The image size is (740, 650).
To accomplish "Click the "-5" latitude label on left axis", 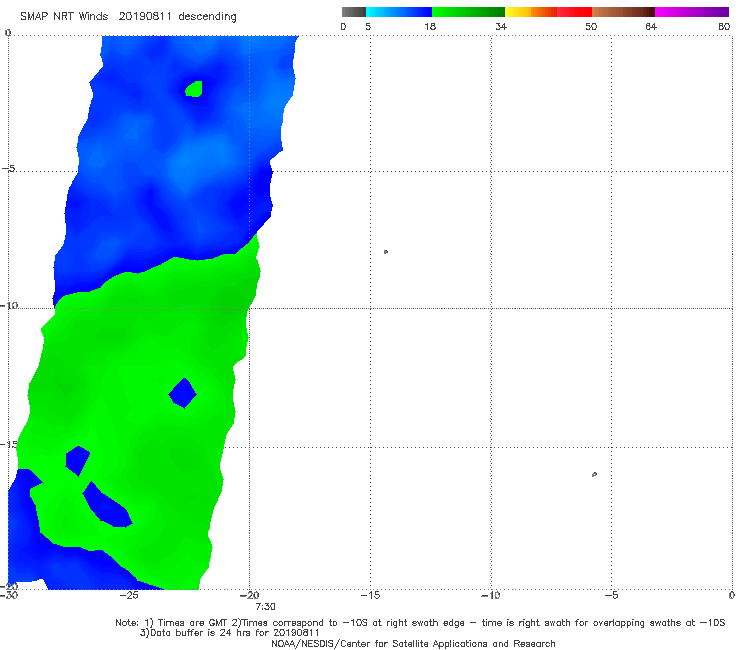I will 9,168.
